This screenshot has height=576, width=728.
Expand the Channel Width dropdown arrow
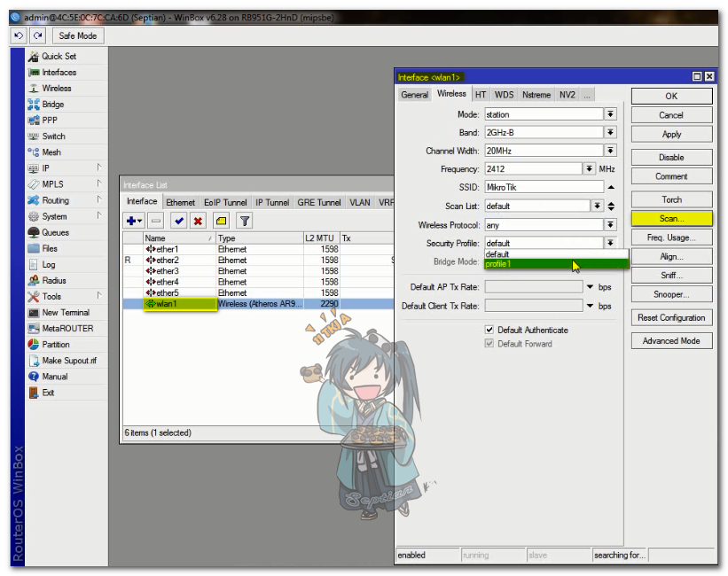tap(610, 151)
